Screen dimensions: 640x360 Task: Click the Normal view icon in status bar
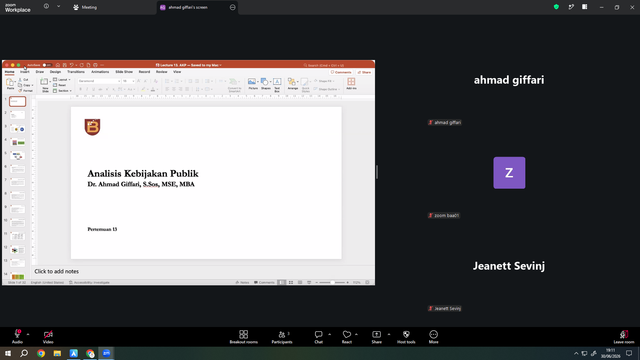click(282, 282)
